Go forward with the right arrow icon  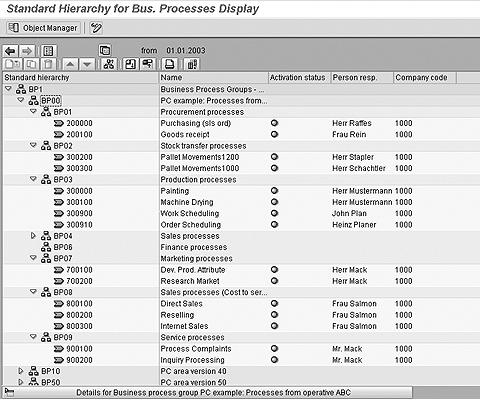click(x=27, y=51)
